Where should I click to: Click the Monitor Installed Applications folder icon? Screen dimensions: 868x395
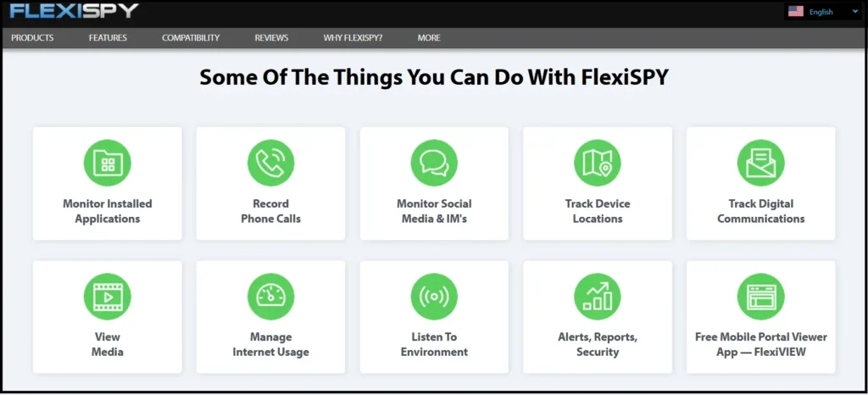pyautogui.click(x=107, y=163)
